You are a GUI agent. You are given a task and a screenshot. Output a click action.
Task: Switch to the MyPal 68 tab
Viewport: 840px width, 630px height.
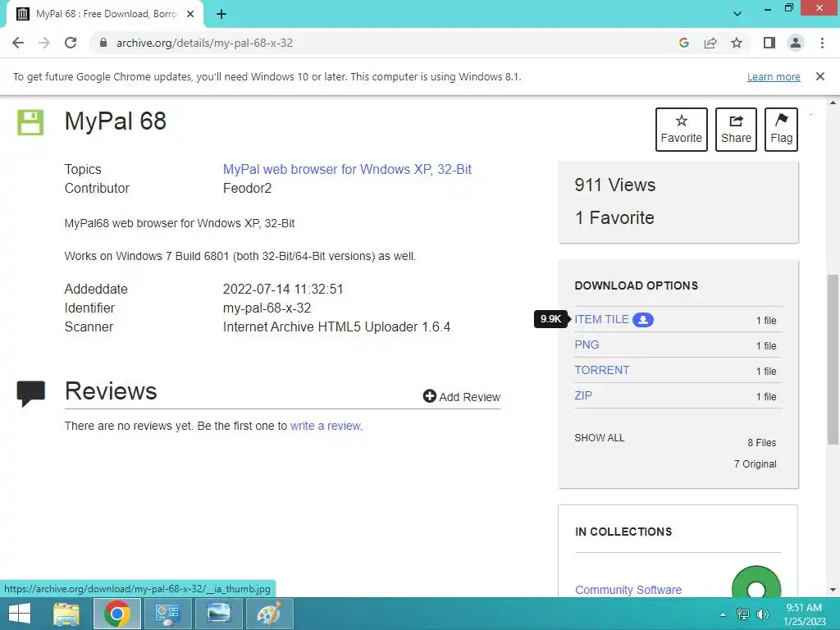[x=105, y=14]
